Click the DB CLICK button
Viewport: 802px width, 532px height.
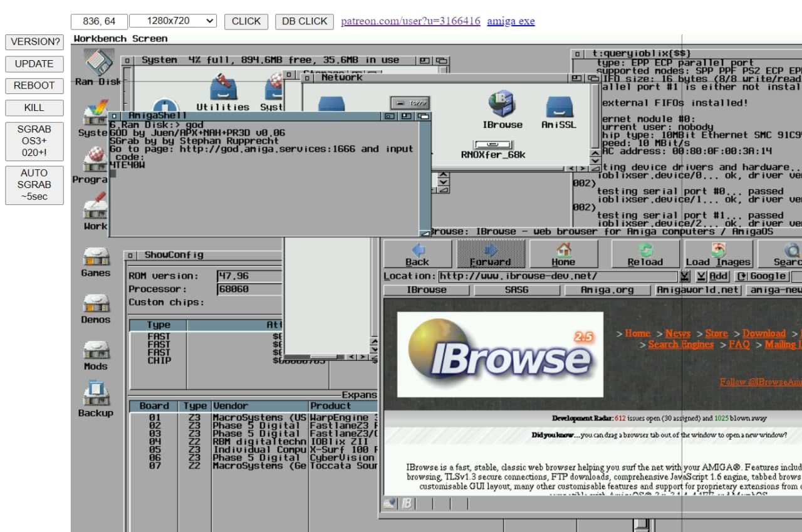[x=305, y=21]
